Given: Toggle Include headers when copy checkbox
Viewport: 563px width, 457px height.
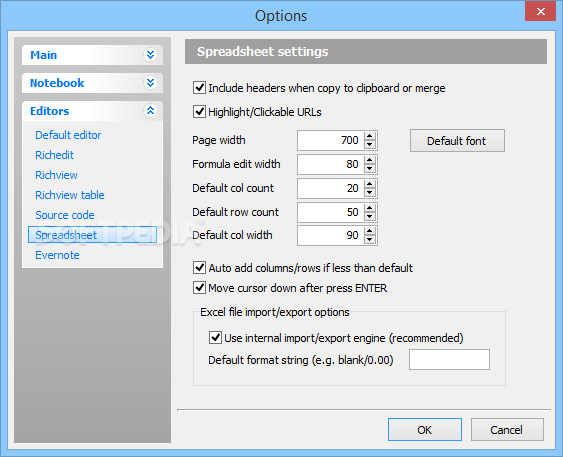Looking at the screenshot, I should (199, 88).
